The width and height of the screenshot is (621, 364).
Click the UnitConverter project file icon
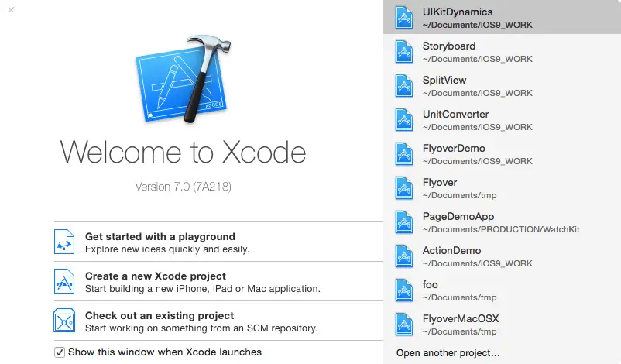404,120
